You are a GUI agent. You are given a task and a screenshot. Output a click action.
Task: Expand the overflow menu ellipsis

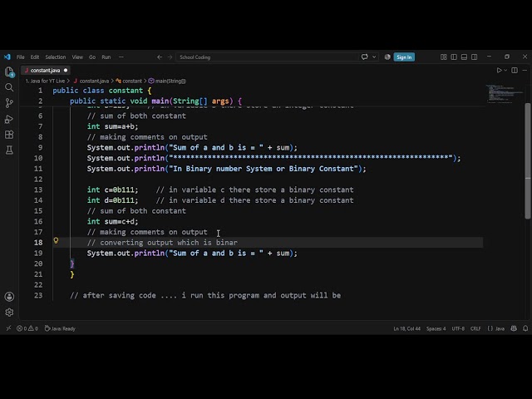[x=121, y=57]
